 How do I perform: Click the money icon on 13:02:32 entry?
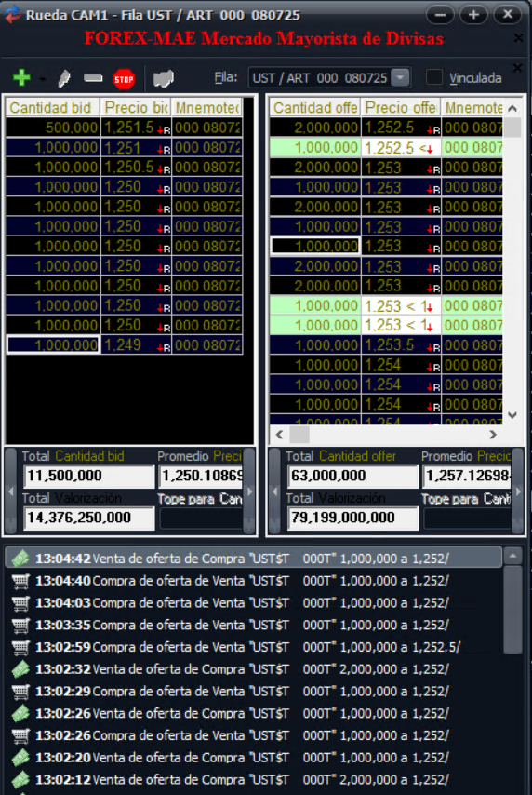click(x=20, y=669)
